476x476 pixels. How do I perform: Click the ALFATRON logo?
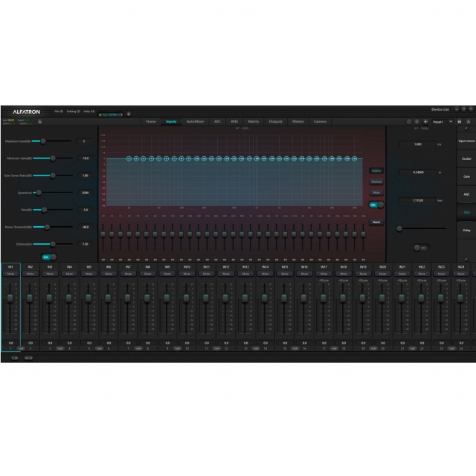25,111
